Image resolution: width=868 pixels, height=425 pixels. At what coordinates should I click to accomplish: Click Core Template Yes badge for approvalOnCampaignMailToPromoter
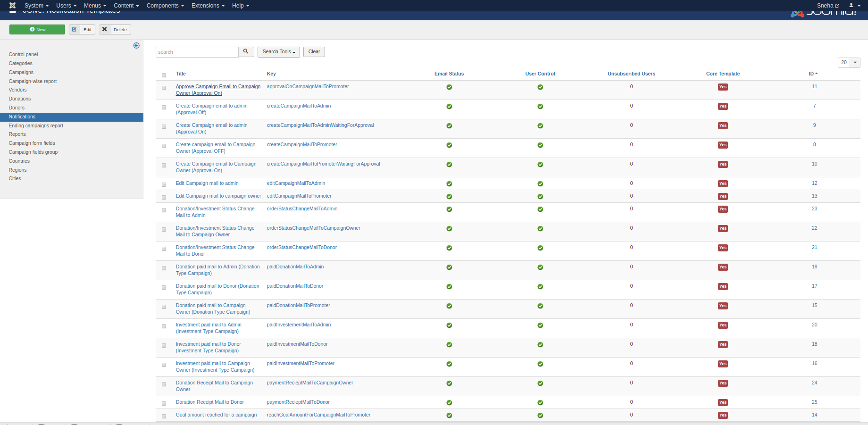pyautogui.click(x=723, y=87)
